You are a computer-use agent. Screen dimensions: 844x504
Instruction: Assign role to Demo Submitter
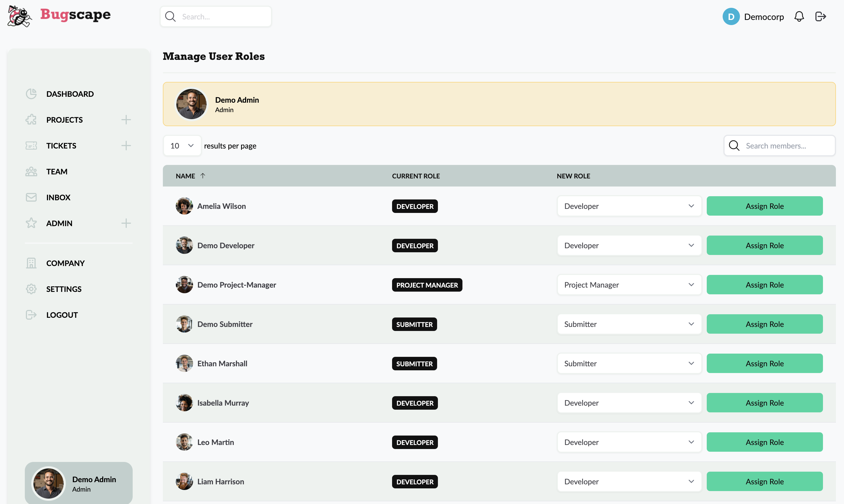[x=764, y=324]
